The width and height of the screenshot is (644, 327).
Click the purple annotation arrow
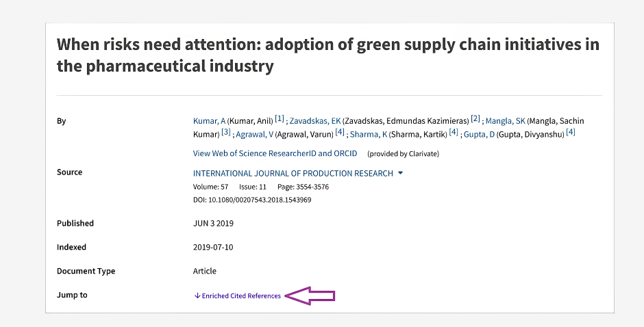point(310,296)
